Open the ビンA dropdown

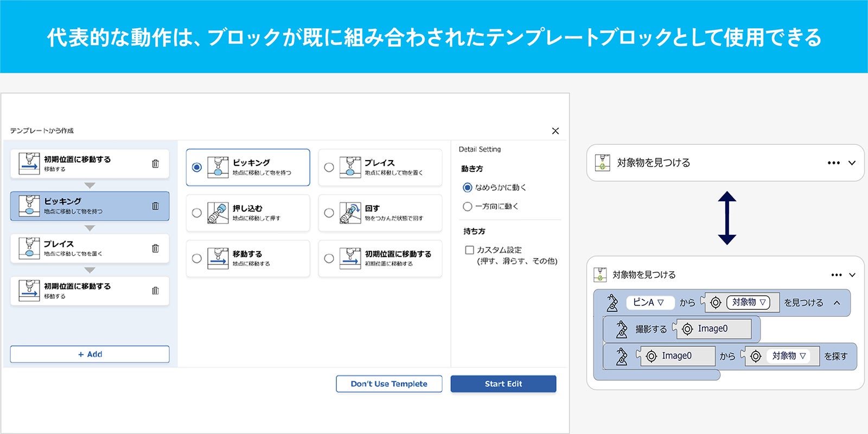[x=649, y=303]
